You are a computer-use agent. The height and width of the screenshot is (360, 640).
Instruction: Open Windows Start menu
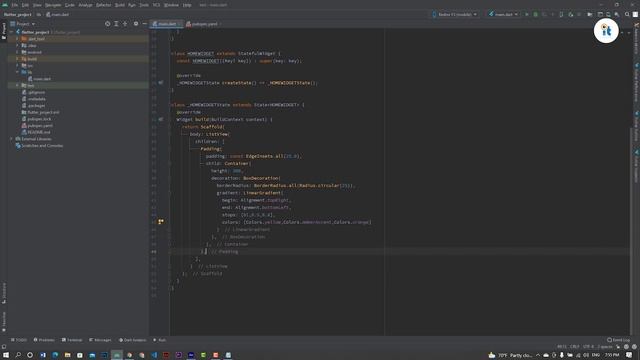pyautogui.click(x=6, y=355)
